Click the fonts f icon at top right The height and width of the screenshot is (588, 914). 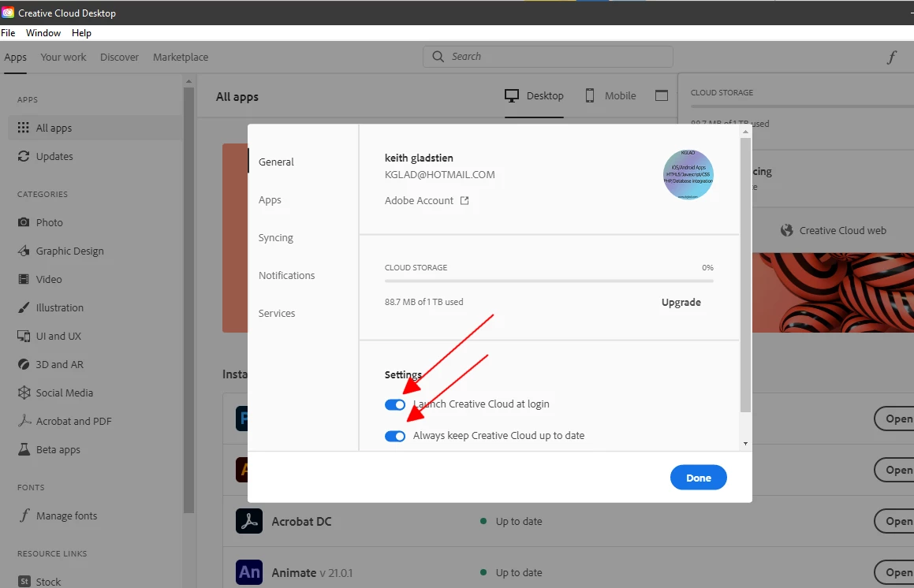click(x=892, y=57)
